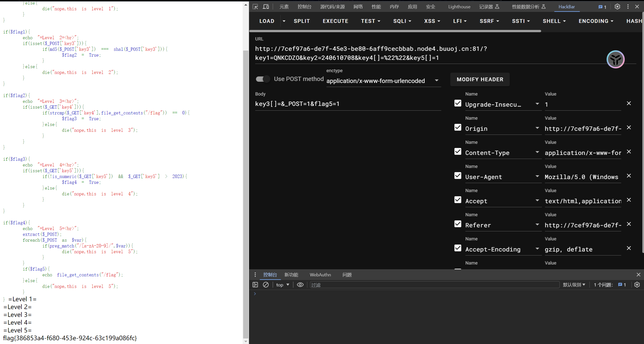This screenshot has width=644, height=344.
Task: Open the 控制台 (Console) top tab
Action: tap(304, 7)
